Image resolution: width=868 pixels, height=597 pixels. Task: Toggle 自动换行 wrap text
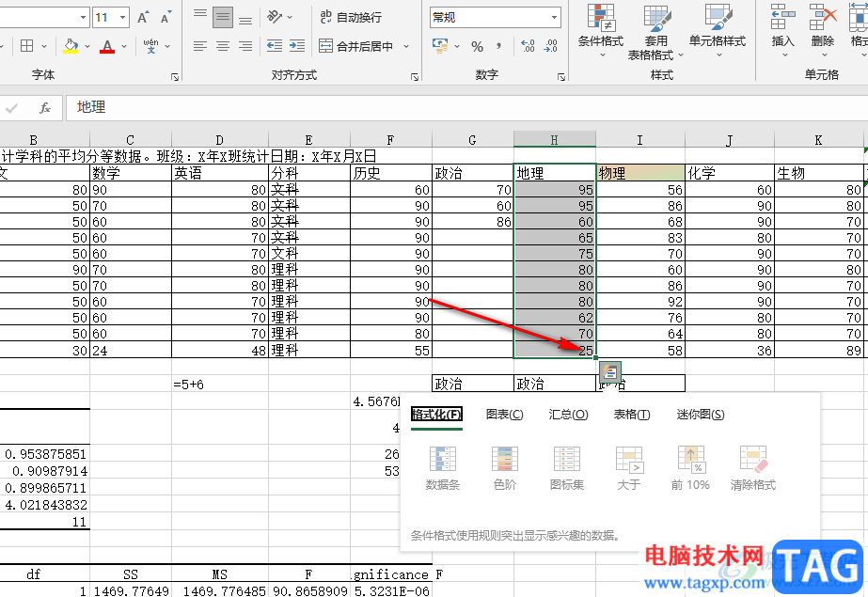pos(351,17)
